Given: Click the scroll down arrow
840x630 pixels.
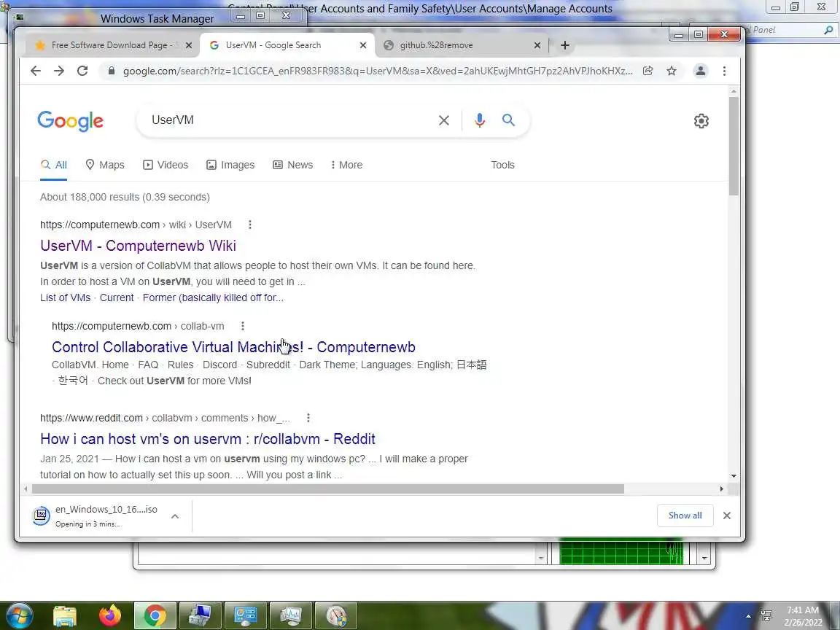Looking at the screenshot, I should pyautogui.click(x=734, y=475).
